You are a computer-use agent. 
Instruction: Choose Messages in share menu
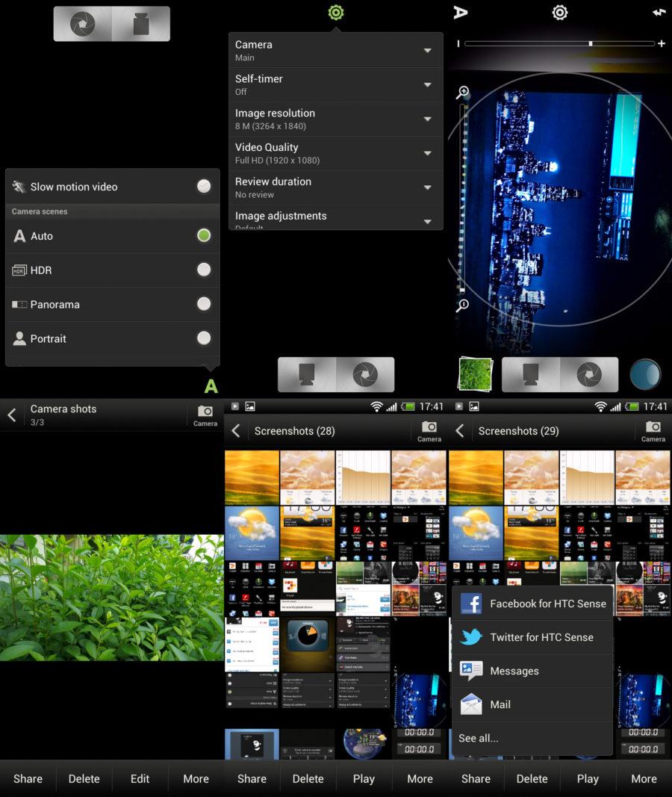pyautogui.click(x=532, y=671)
